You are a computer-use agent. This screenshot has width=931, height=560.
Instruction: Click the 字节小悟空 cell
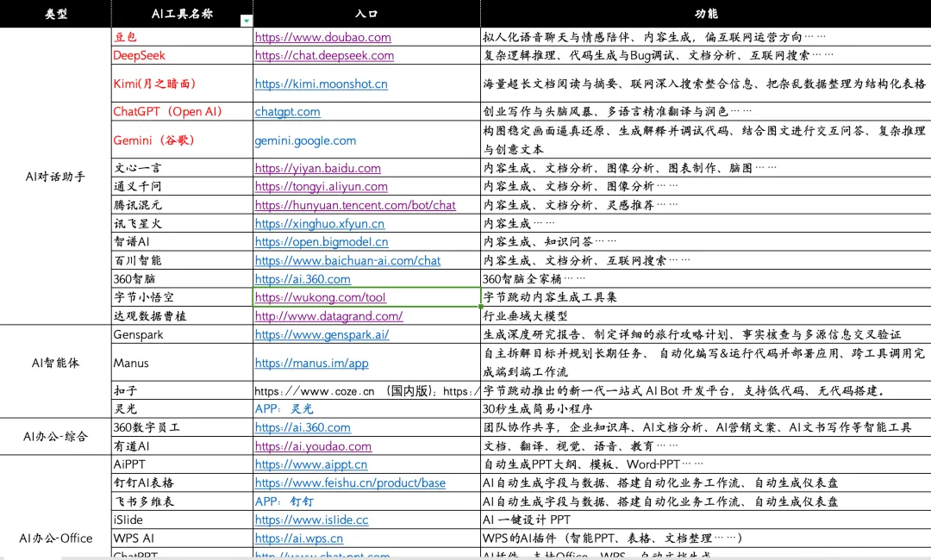pyautogui.click(x=182, y=297)
